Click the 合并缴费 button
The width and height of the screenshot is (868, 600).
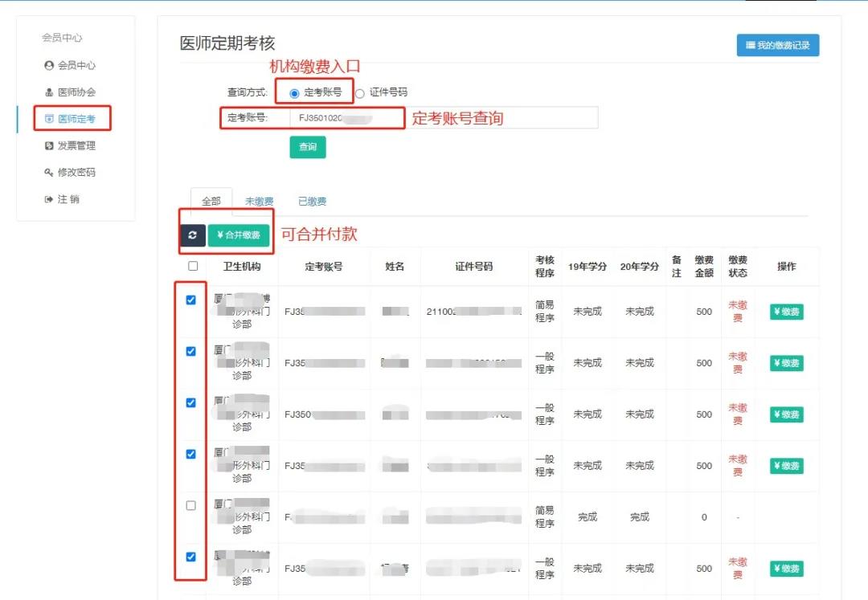(239, 235)
